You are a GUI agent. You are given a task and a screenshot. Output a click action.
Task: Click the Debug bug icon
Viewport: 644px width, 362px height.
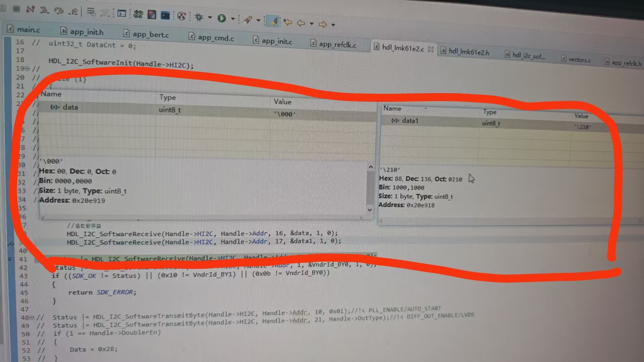pyautogui.click(x=199, y=17)
